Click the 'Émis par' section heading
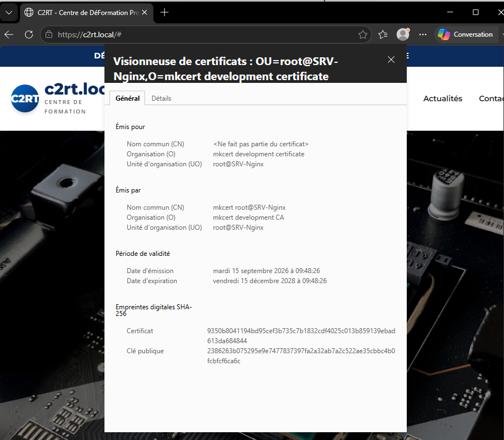The image size is (504, 440). [128, 190]
